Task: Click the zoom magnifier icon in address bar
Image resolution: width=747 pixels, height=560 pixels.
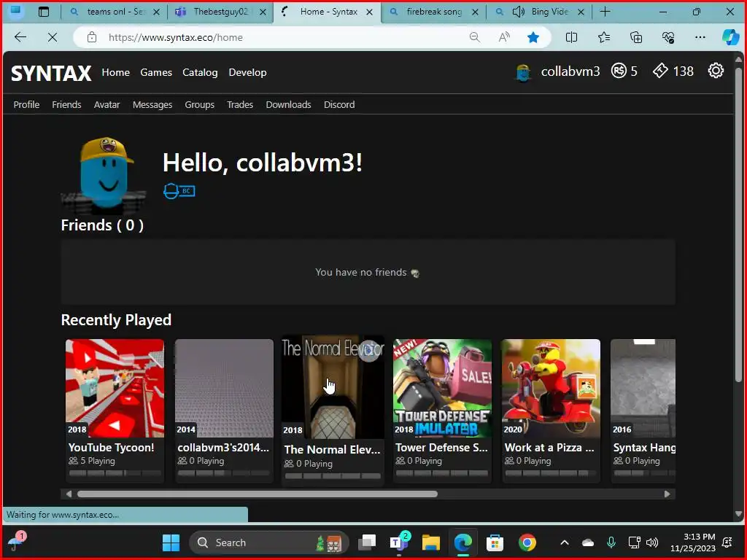Action: coord(474,37)
